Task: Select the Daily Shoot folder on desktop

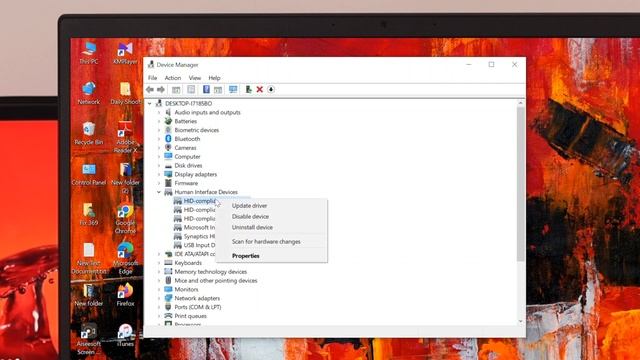Action: pos(125,93)
